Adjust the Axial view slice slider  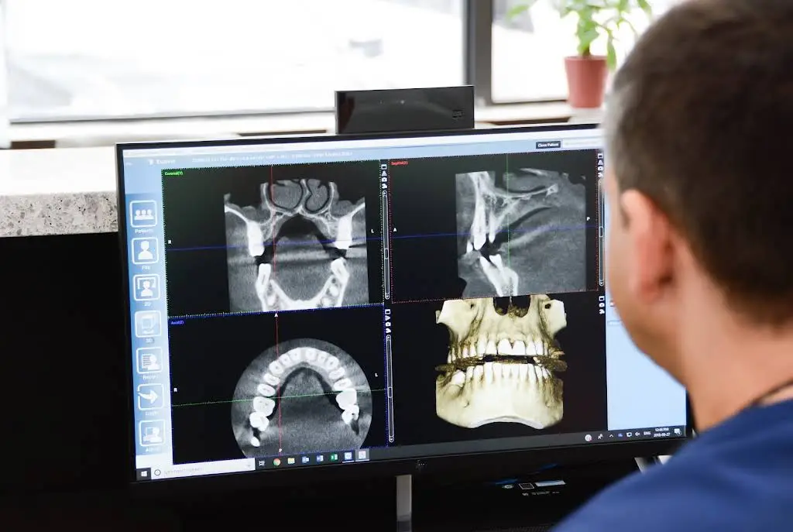coord(390,387)
